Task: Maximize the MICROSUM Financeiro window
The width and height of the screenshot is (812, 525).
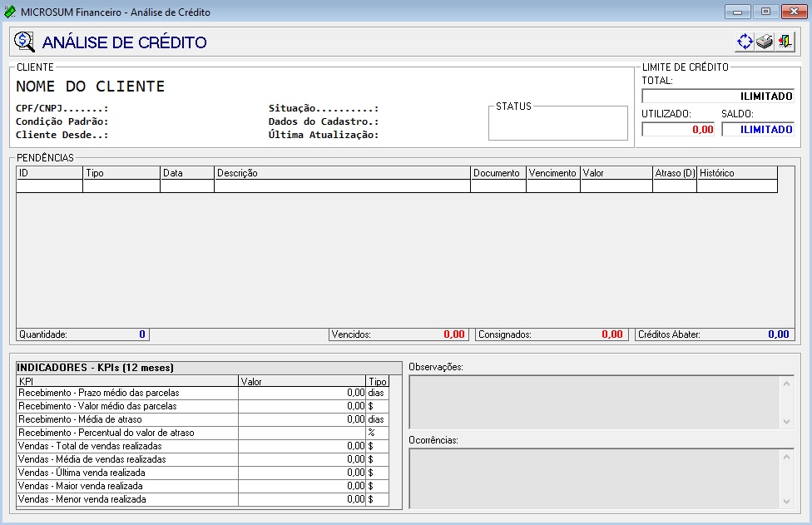Action: [x=766, y=12]
